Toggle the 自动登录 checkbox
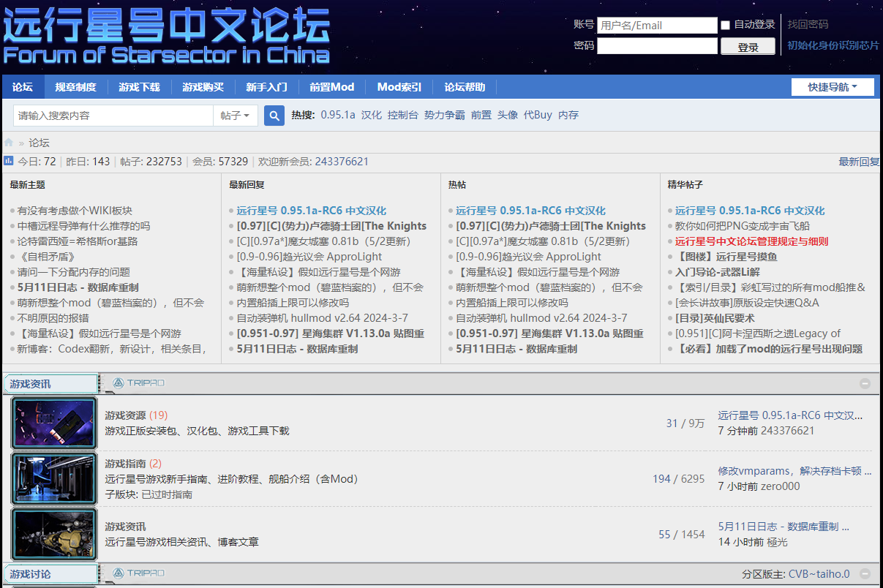The height and width of the screenshot is (588, 883). pyautogui.click(x=725, y=25)
